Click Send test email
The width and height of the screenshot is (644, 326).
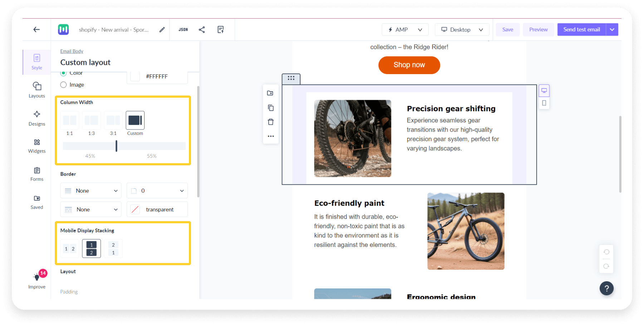[x=581, y=29]
